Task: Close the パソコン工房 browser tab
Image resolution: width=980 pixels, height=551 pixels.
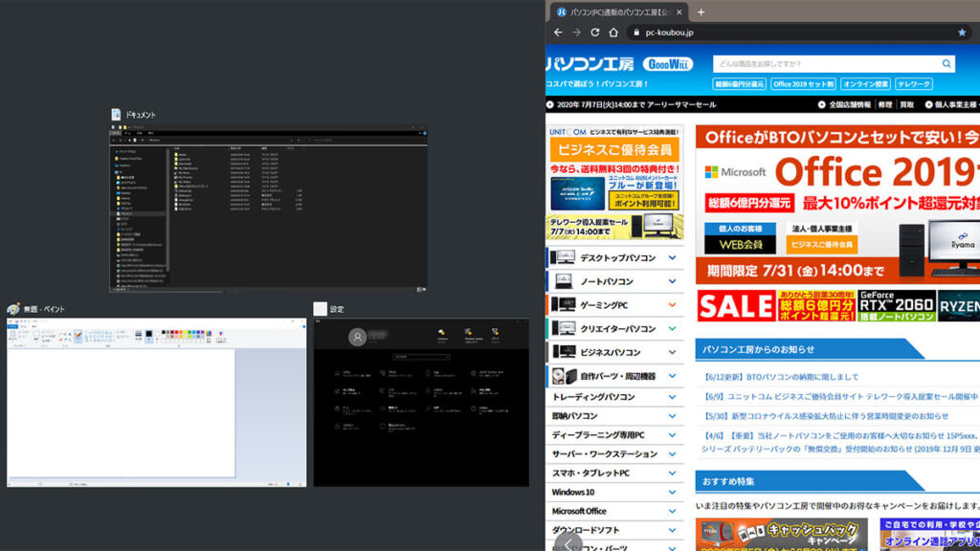Action: (679, 11)
